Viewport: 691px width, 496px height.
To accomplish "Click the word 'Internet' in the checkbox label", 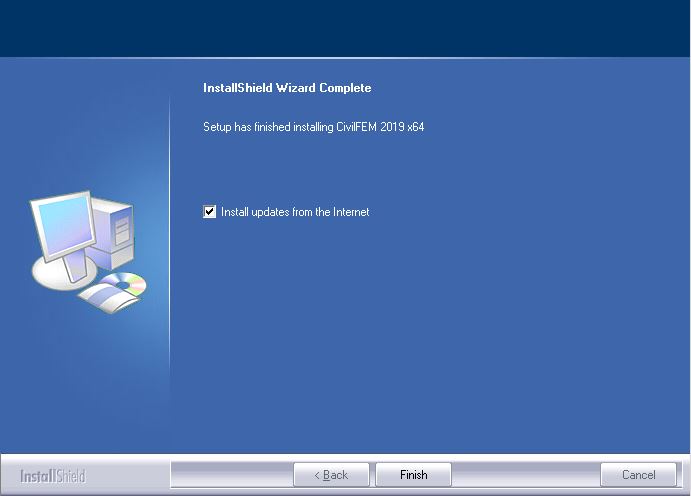I will coord(351,212).
